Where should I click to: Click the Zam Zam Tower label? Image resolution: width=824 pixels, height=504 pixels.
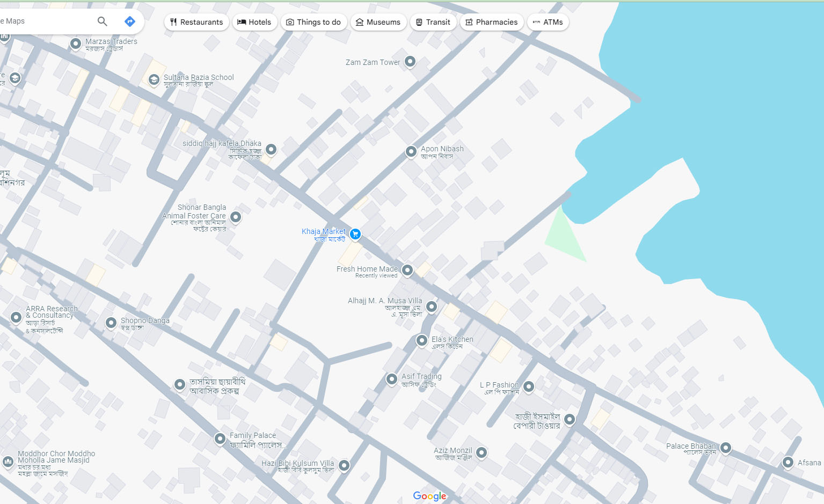[x=373, y=62]
